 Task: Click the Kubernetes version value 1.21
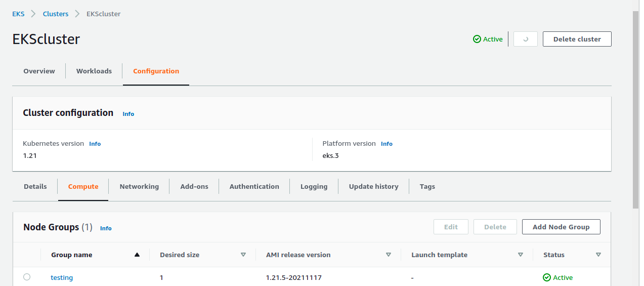tap(30, 156)
